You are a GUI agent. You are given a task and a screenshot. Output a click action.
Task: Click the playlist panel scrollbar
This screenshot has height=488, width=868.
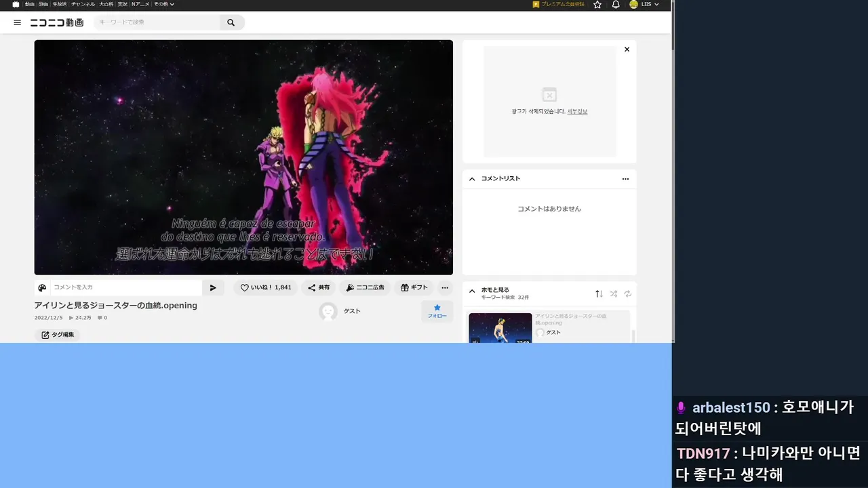[634, 336]
